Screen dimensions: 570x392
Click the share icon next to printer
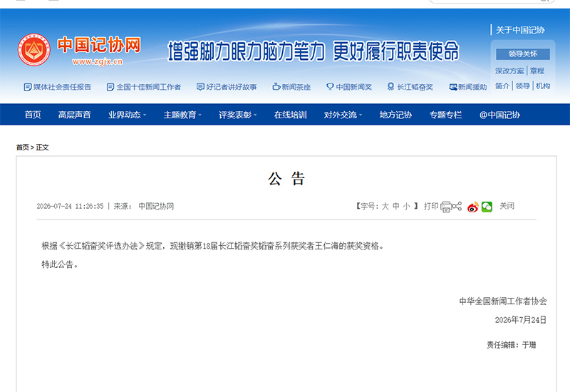tap(457, 206)
